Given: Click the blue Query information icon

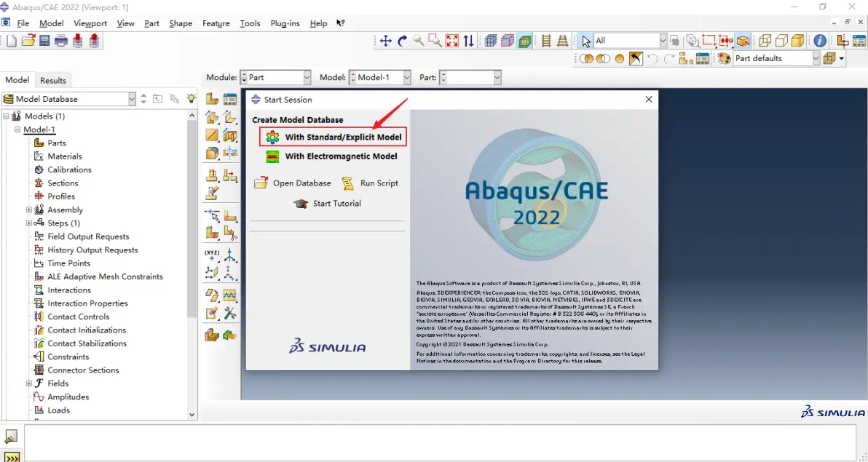Looking at the screenshot, I should pyautogui.click(x=820, y=41).
